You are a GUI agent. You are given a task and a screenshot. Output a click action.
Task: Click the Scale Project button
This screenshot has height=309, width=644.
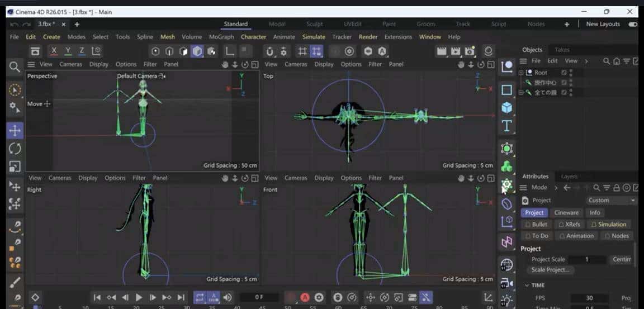(550, 270)
